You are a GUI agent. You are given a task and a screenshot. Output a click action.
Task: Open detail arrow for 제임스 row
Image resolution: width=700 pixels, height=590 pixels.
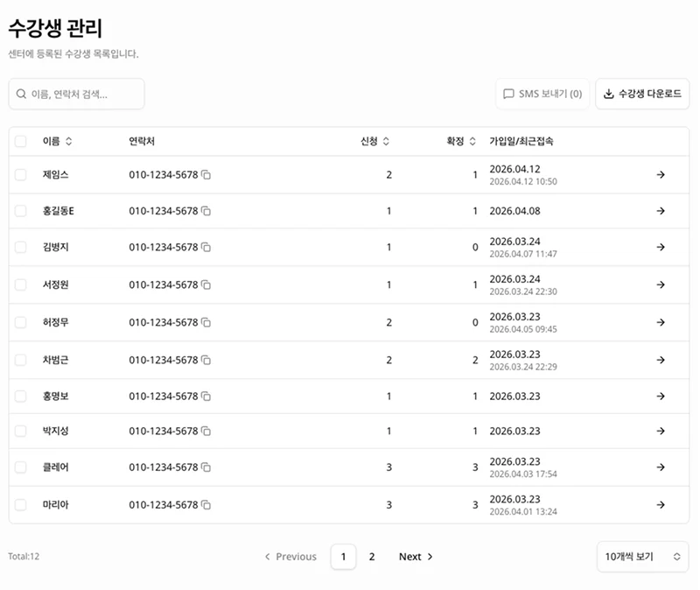pos(661,174)
